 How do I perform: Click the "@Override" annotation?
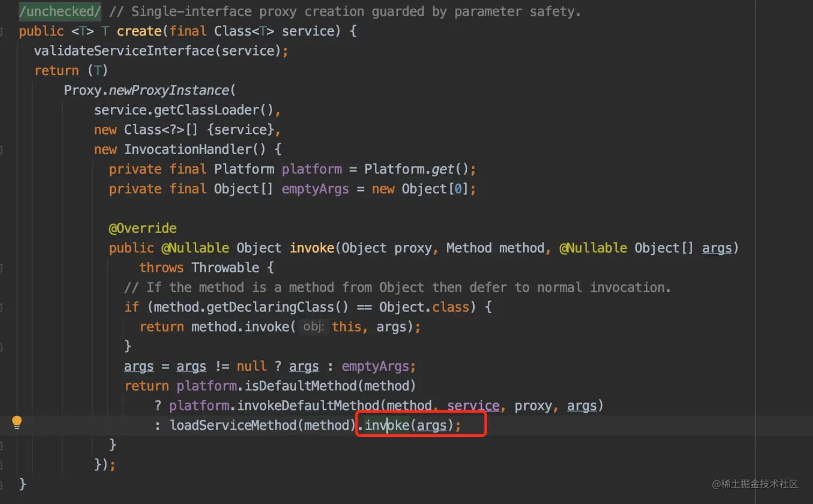click(142, 228)
